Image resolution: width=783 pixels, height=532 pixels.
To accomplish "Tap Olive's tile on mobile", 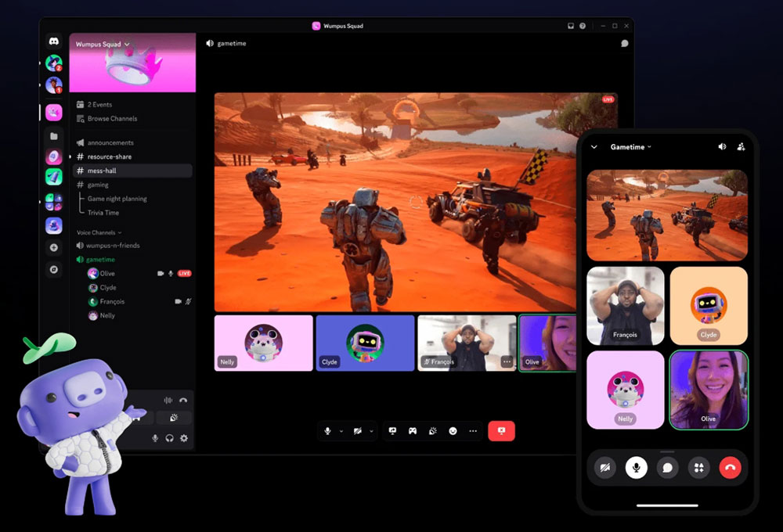I will 709,390.
